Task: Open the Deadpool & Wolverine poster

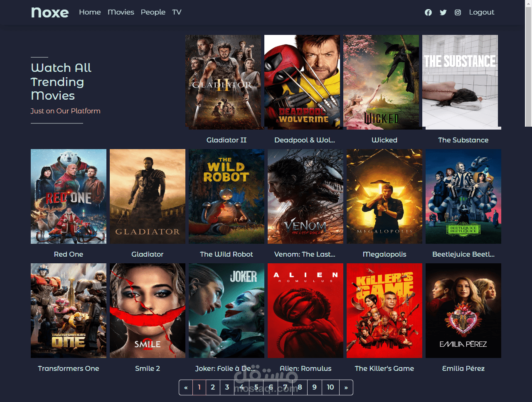Action: point(302,82)
